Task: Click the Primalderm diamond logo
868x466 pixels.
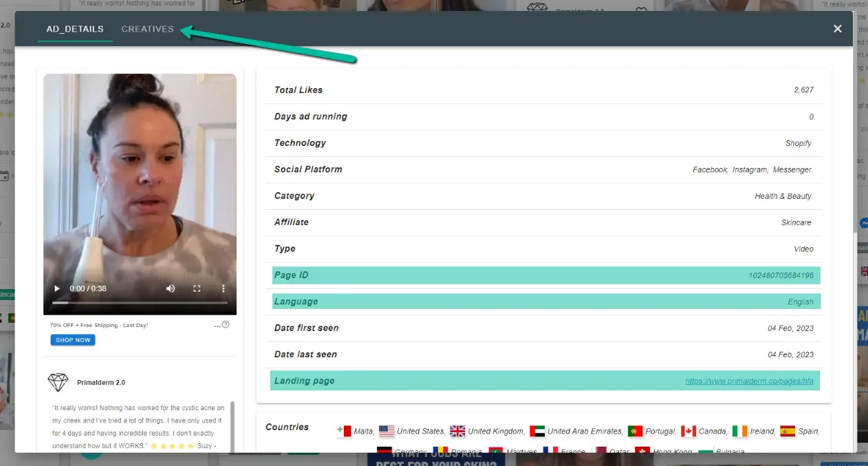Action: [x=58, y=382]
